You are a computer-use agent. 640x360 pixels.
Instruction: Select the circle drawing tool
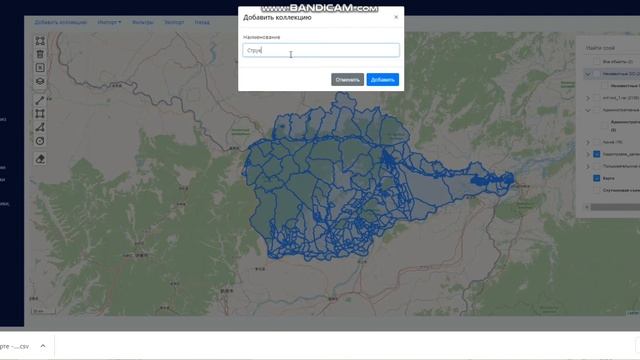[x=40, y=141]
